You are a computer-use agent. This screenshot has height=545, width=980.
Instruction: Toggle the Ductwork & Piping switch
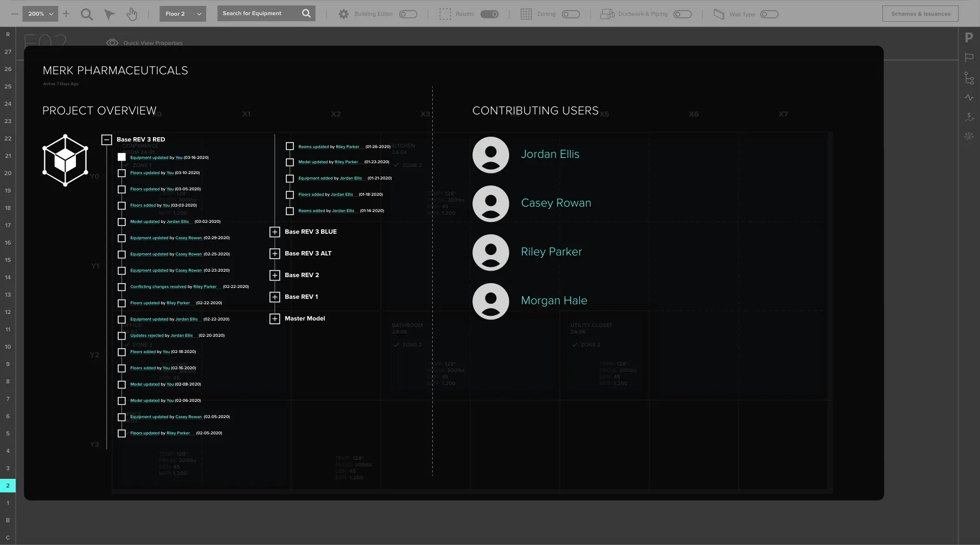683,14
